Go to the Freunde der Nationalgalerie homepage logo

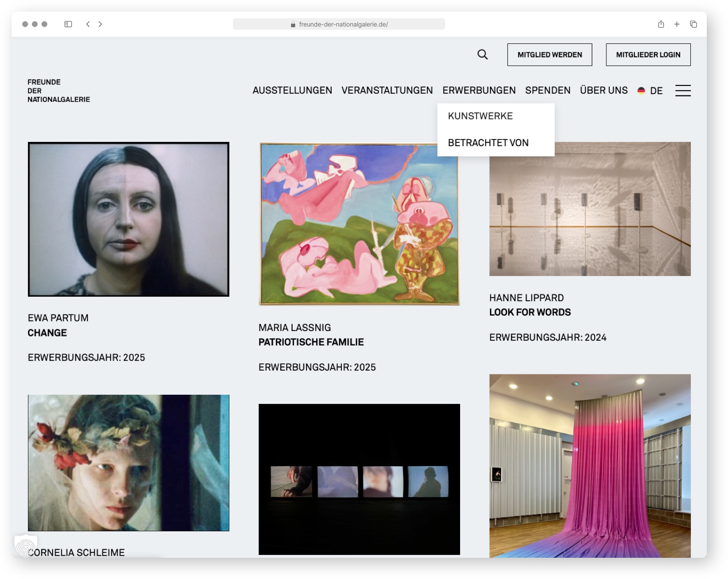tap(59, 91)
